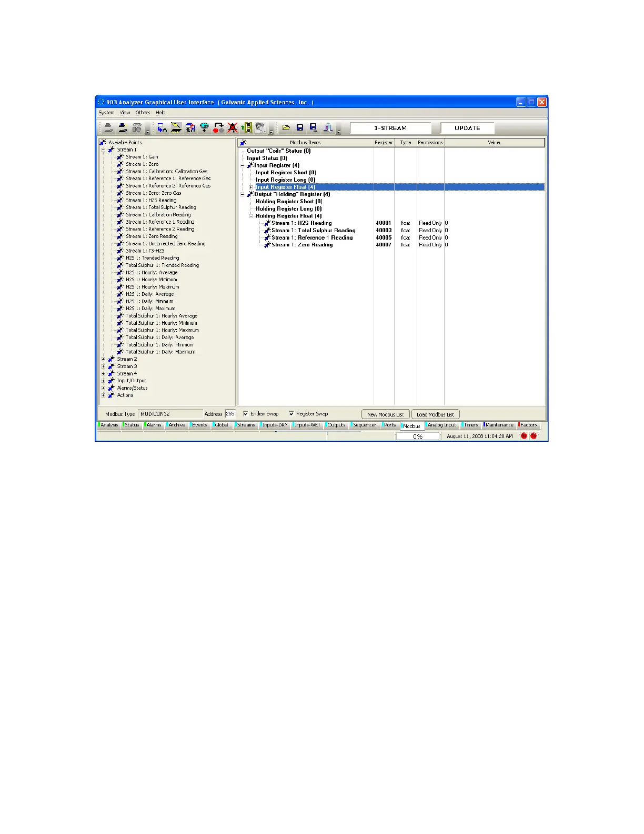644x834 pixels.
Task: Click the blue hat toolbar icon
Action: (123, 127)
